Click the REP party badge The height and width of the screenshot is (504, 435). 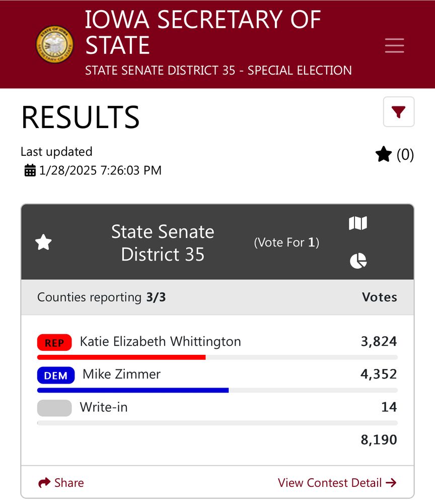54,343
